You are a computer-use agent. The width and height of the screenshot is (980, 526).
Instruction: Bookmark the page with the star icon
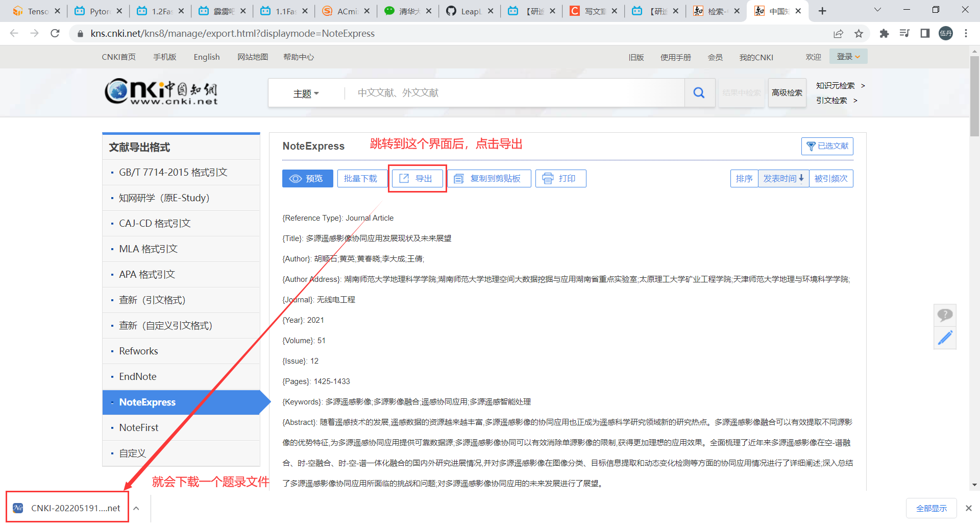click(859, 33)
